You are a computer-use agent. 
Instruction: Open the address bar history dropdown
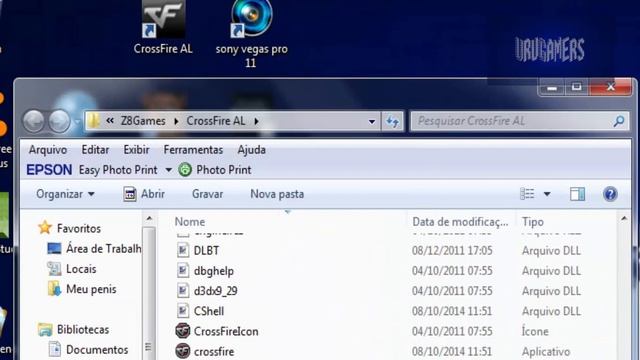tap(372, 121)
